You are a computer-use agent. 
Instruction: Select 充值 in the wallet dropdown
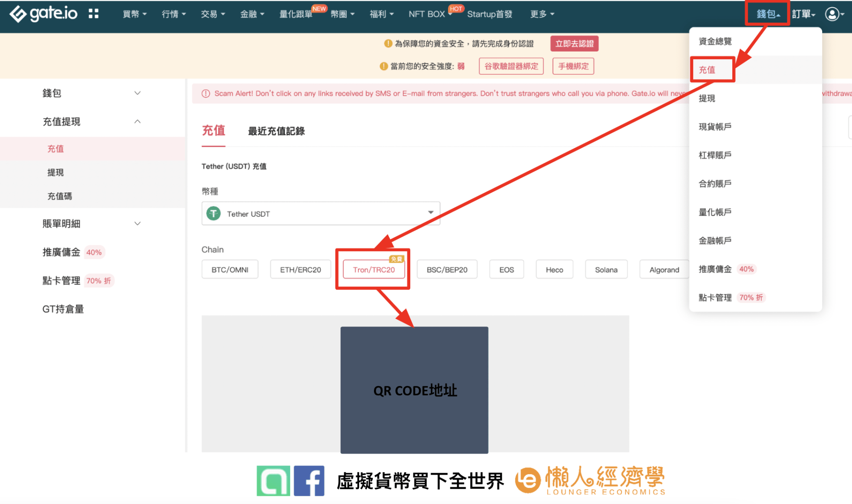click(x=756, y=70)
